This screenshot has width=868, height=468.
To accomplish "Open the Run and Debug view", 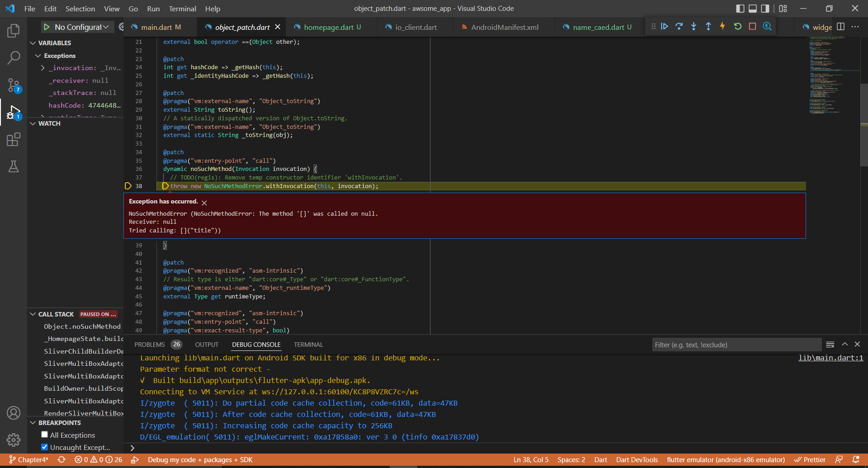I will [14, 112].
